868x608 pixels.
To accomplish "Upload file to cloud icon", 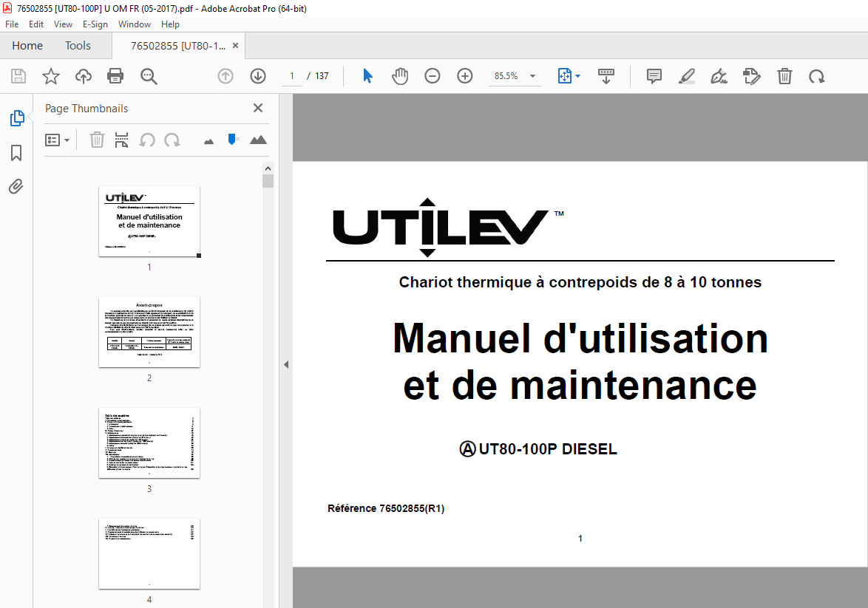I will [83, 76].
